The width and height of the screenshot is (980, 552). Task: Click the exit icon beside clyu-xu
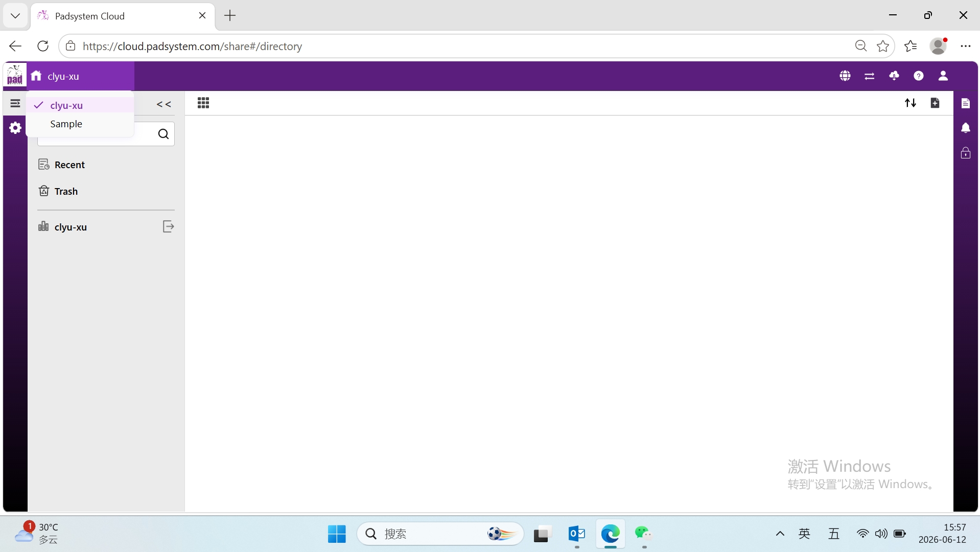click(168, 226)
